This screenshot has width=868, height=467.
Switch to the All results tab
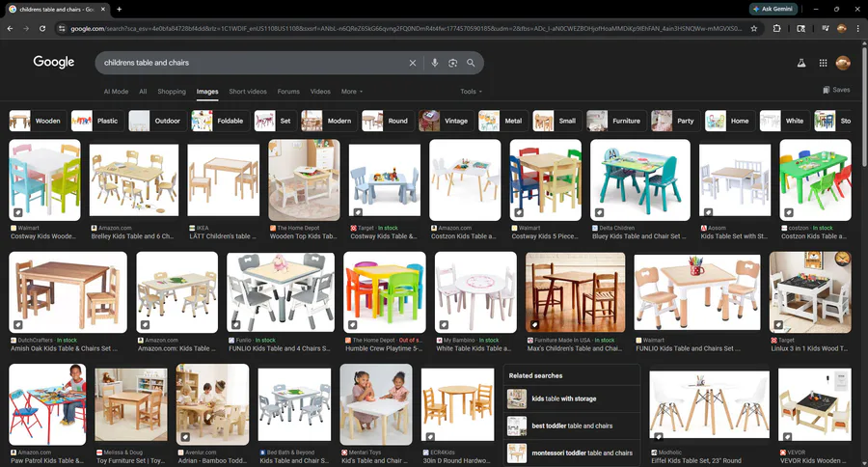pos(143,92)
